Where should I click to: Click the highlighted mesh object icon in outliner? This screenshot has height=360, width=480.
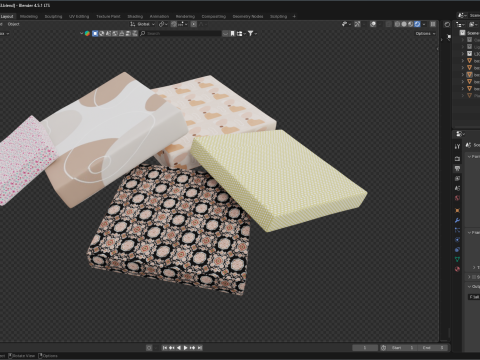click(469, 75)
